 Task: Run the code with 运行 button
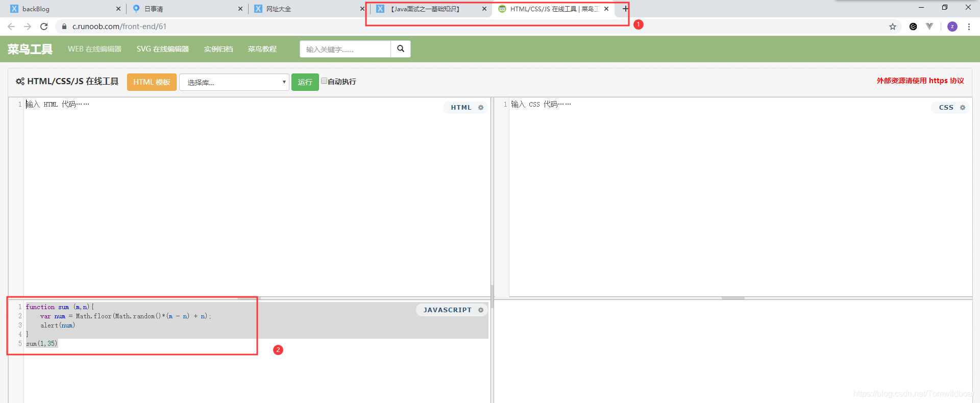pos(305,82)
